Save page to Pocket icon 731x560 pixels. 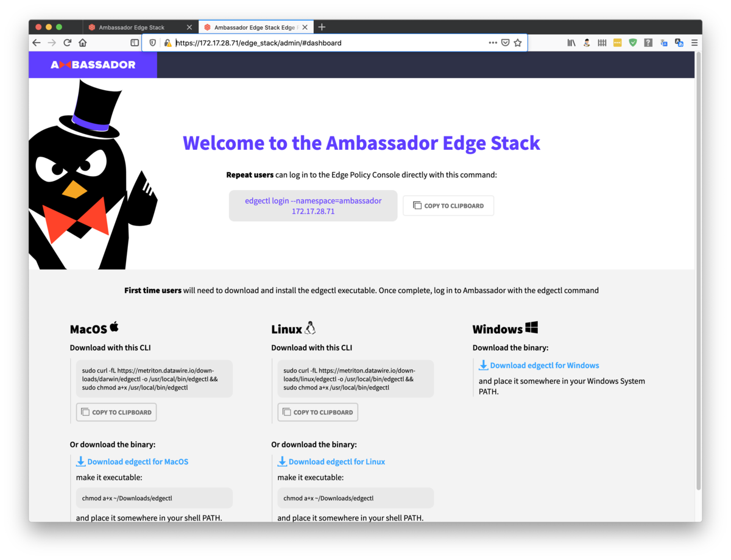coord(506,43)
